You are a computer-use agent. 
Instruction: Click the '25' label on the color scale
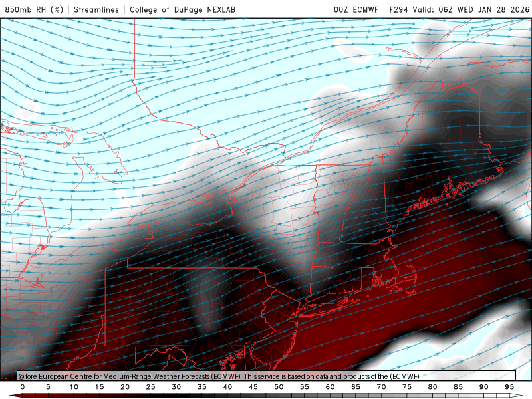point(151,387)
